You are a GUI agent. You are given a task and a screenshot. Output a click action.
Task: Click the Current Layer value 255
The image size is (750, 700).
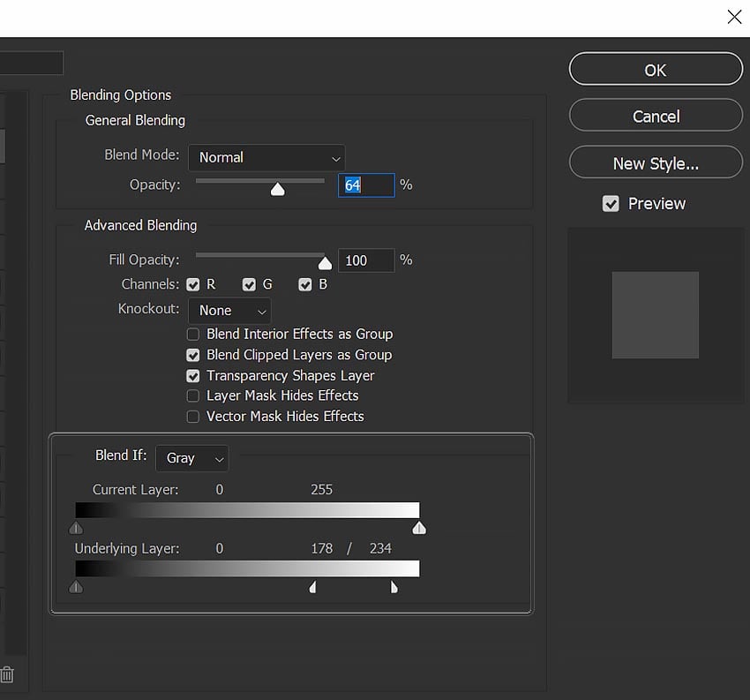click(x=322, y=490)
